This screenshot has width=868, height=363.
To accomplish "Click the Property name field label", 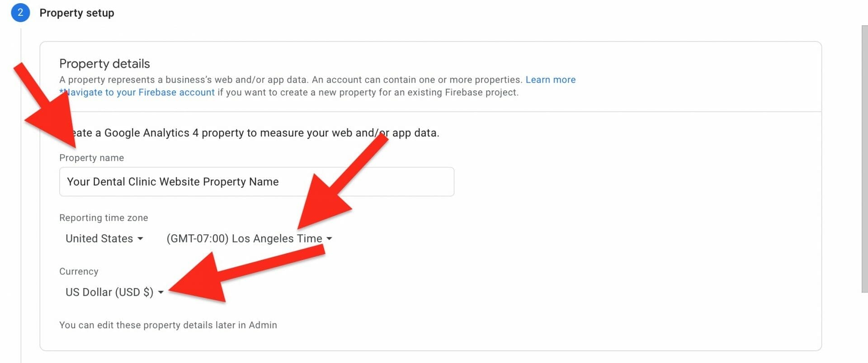I will pos(91,158).
